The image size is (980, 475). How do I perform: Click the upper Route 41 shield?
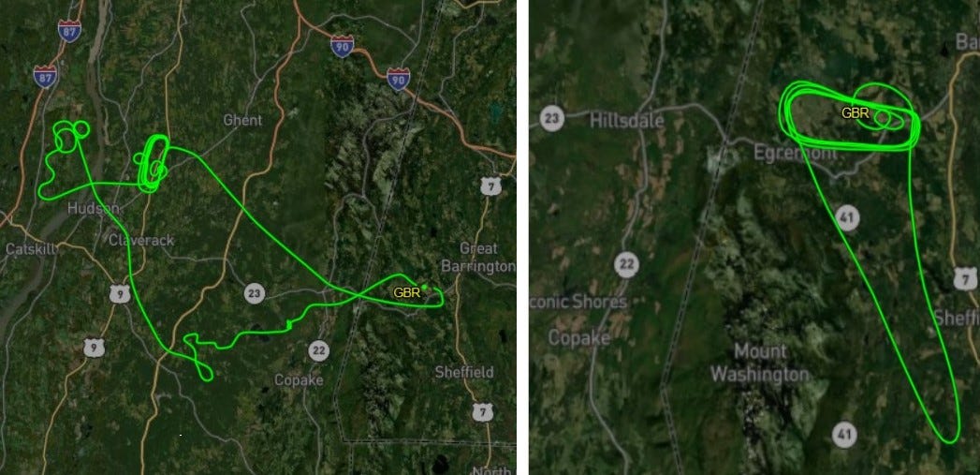[x=847, y=217]
